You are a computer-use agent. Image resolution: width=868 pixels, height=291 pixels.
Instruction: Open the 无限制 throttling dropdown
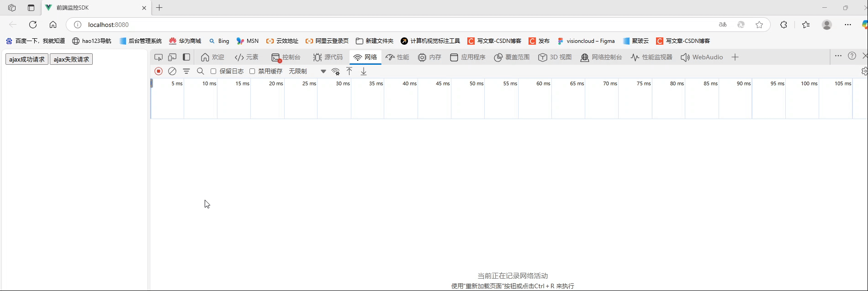click(x=307, y=71)
